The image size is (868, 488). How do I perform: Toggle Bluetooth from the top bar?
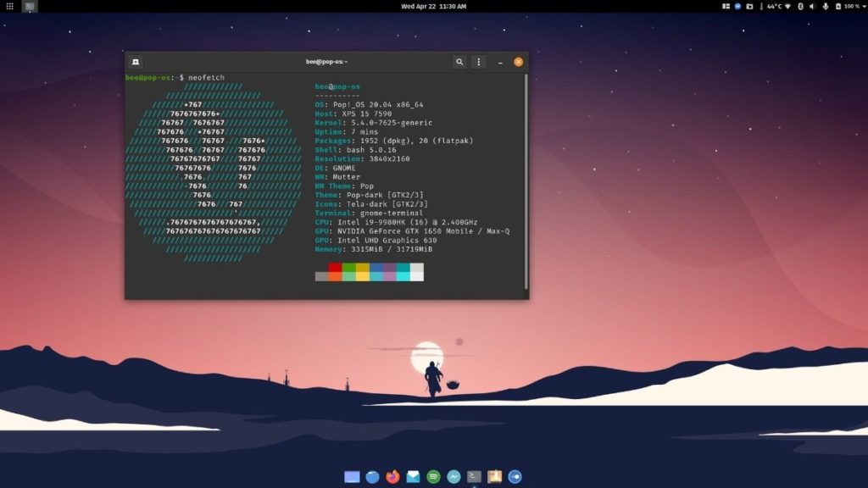(x=800, y=7)
